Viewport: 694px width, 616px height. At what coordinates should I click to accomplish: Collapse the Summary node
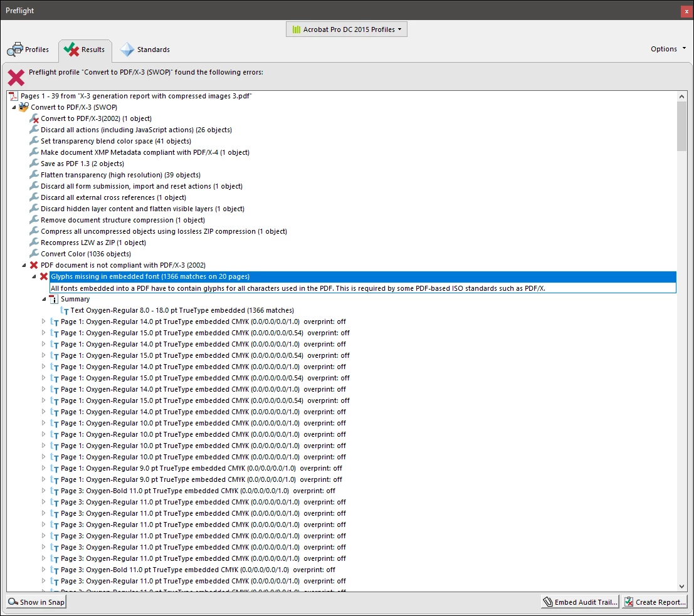(x=44, y=299)
